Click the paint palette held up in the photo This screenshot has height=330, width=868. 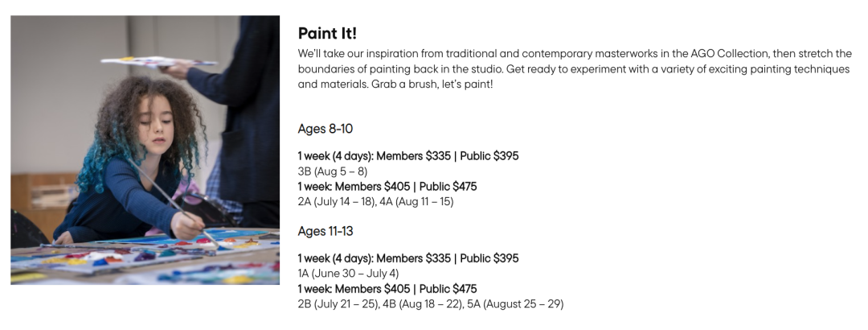157,62
